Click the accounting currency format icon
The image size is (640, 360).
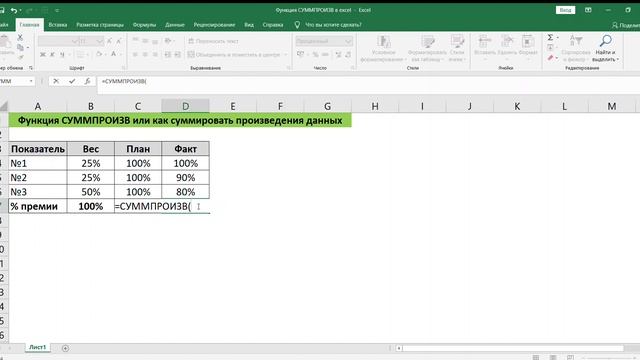pos(301,54)
